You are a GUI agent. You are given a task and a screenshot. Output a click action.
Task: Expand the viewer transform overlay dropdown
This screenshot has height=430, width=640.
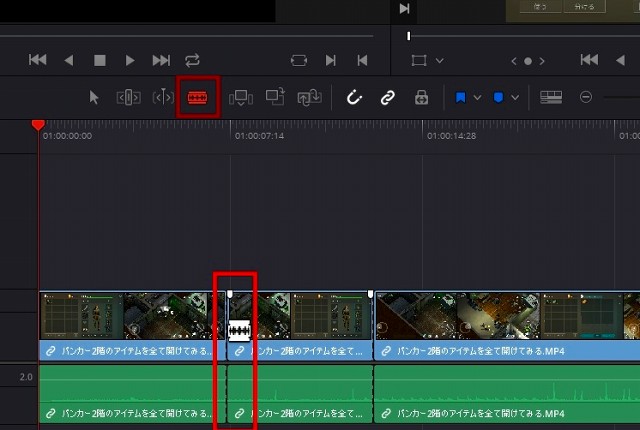click(439, 60)
